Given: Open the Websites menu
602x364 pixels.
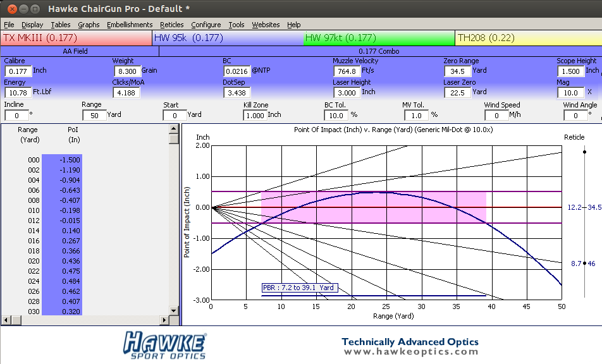Looking at the screenshot, I should click(266, 25).
